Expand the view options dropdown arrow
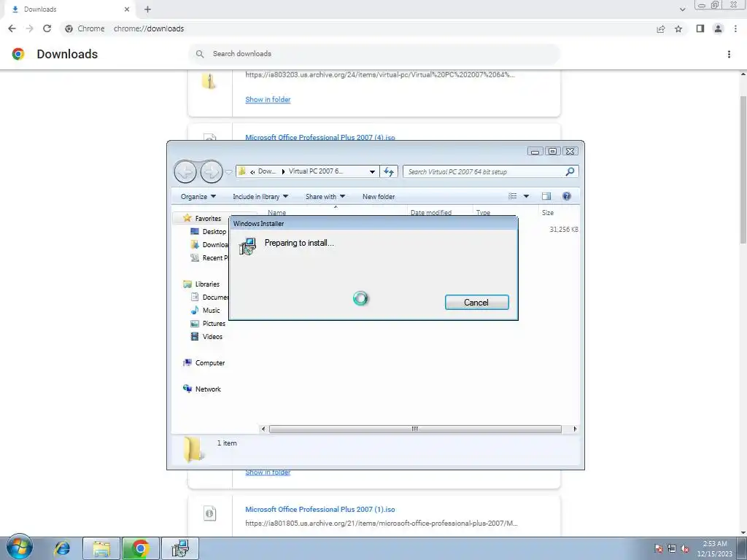The image size is (747, 560). [526, 196]
